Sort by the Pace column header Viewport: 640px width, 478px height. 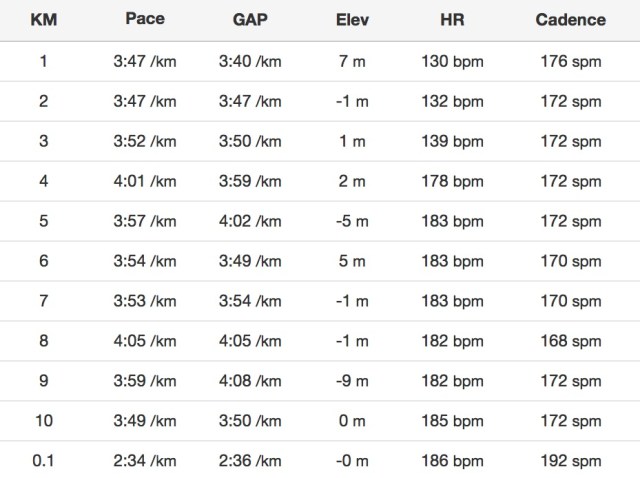(x=145, y=19)
